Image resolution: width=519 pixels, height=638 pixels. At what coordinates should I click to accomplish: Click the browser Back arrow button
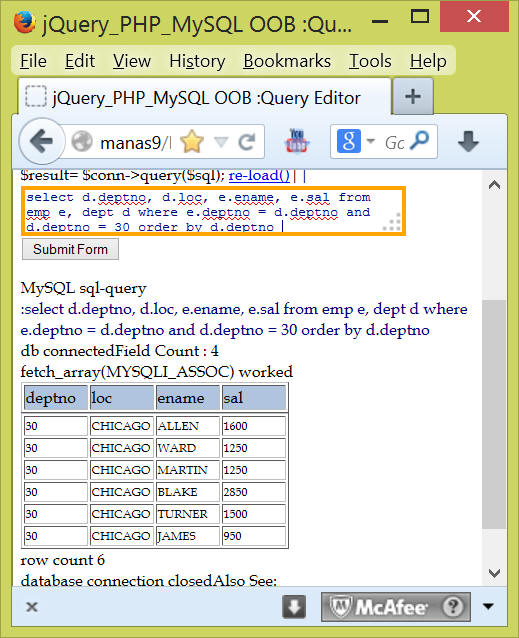click(41, 142)
